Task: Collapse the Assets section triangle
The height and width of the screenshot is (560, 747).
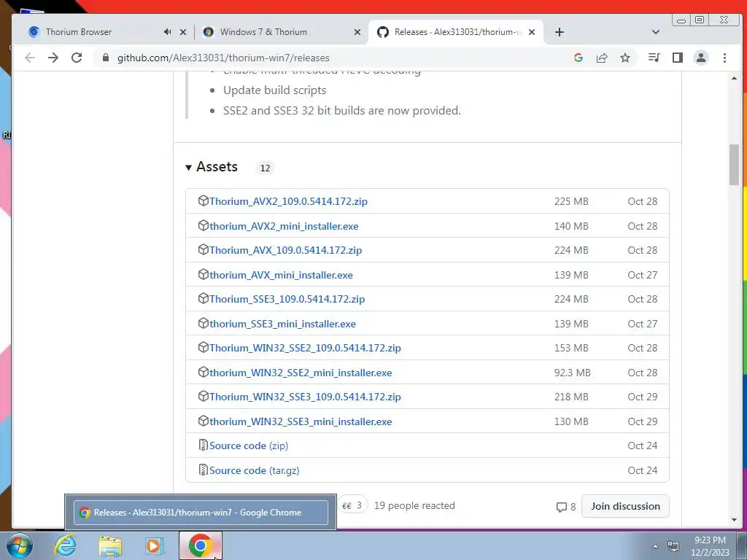Action: [188, 168]
